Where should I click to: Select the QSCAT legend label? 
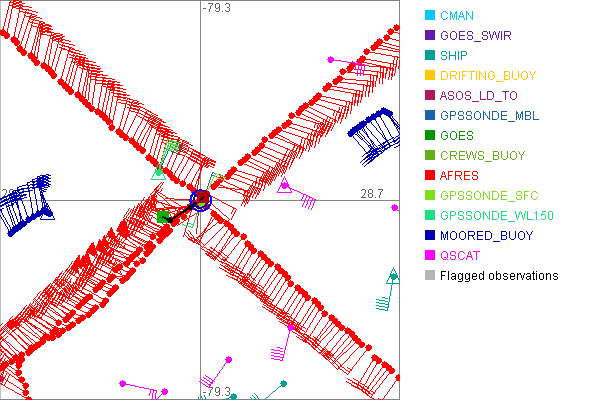[460, 256]
